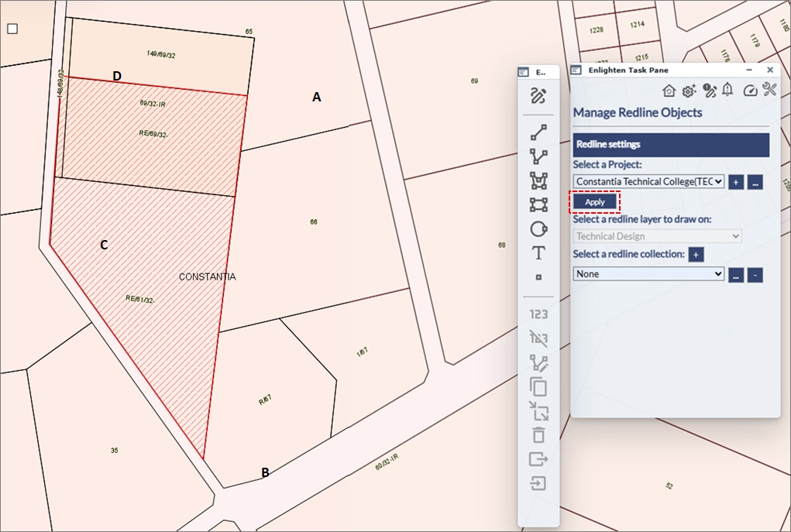The image size is (791, 532).
Task: Tick the checkbox at top-left of map
Action: point(12,29)
